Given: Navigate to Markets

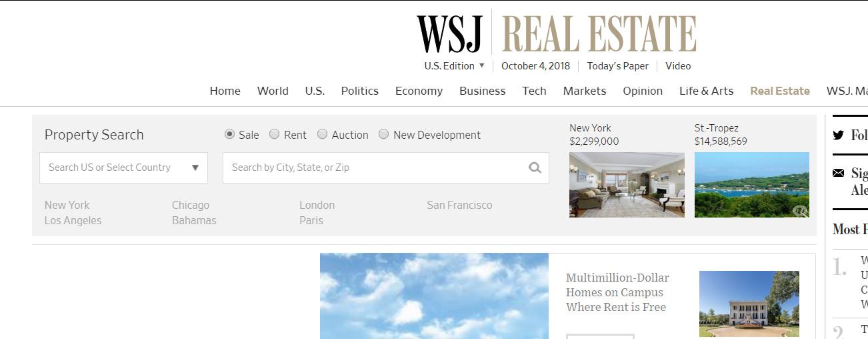Looking at the screenshot, I should (x=585, y=91).
